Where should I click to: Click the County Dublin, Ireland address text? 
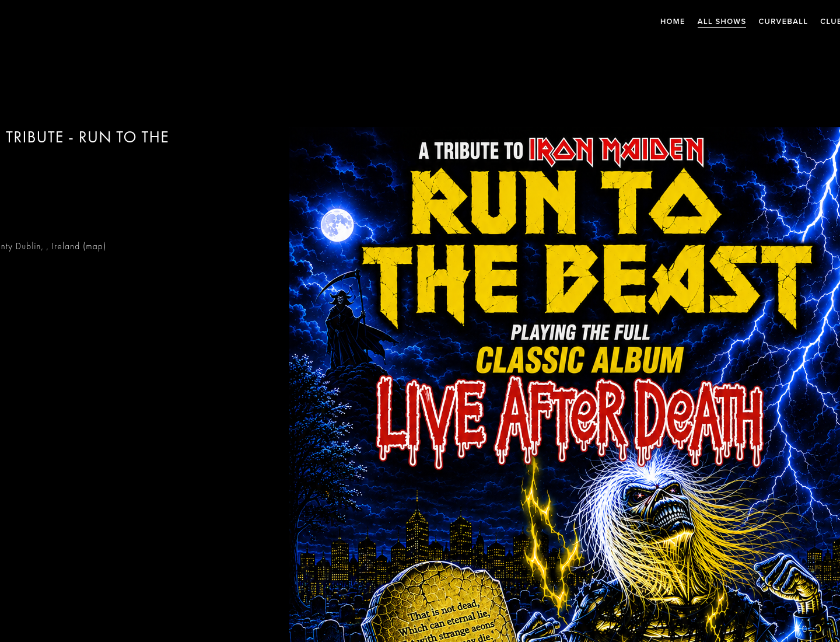39,246
